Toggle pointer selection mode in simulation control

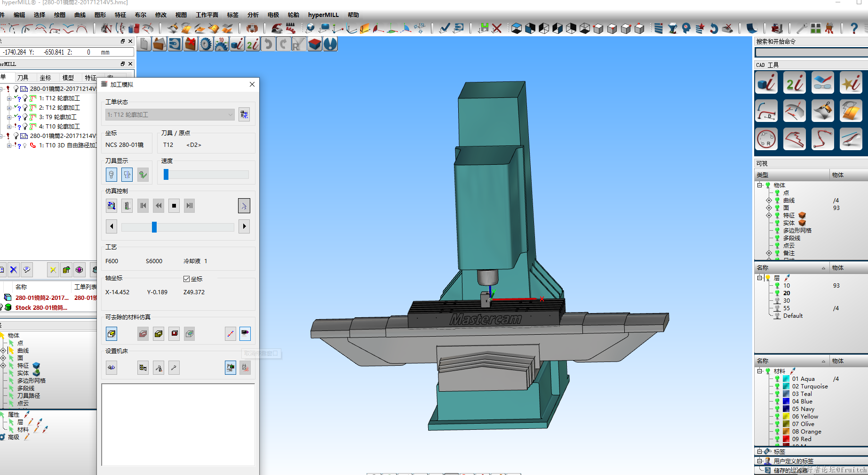coord(244,206)
